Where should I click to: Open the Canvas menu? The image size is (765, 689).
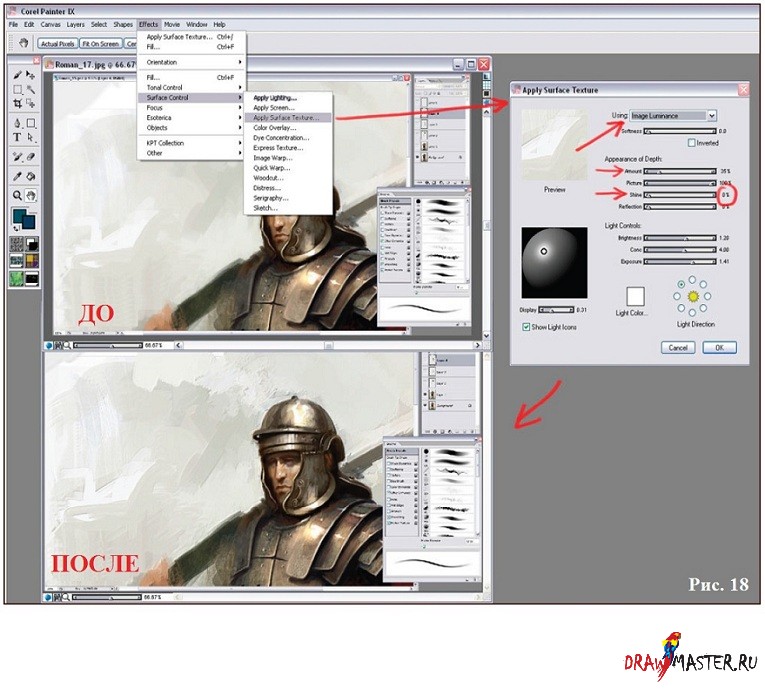50,24
